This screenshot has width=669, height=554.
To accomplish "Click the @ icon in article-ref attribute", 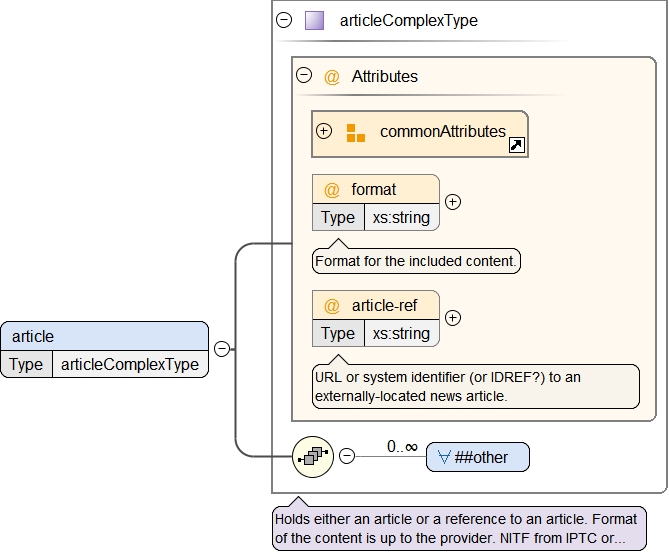I will click(x=332, y=306).
